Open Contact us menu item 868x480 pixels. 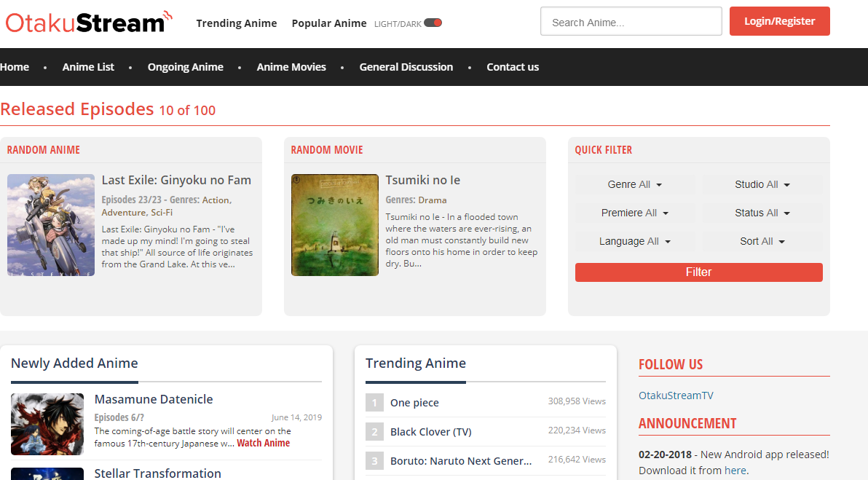coord(513,67)
